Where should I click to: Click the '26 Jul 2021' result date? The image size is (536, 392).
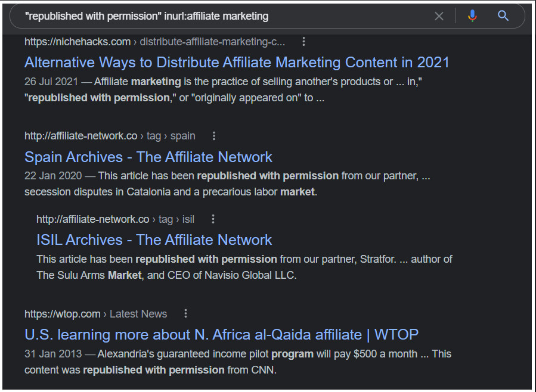pos(51,82)
